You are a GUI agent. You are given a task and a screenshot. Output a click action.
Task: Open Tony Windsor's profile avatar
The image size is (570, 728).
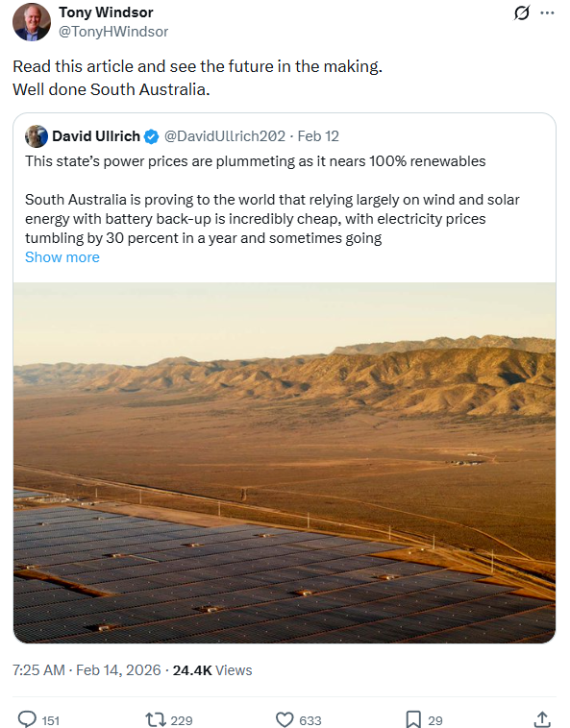pyautogui.click(x=31, y=22)
